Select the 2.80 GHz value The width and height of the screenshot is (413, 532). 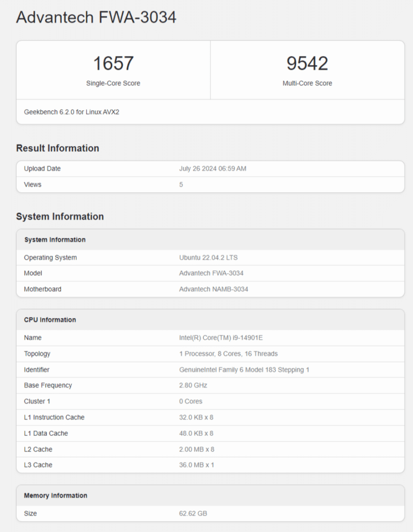coord(193,385)
